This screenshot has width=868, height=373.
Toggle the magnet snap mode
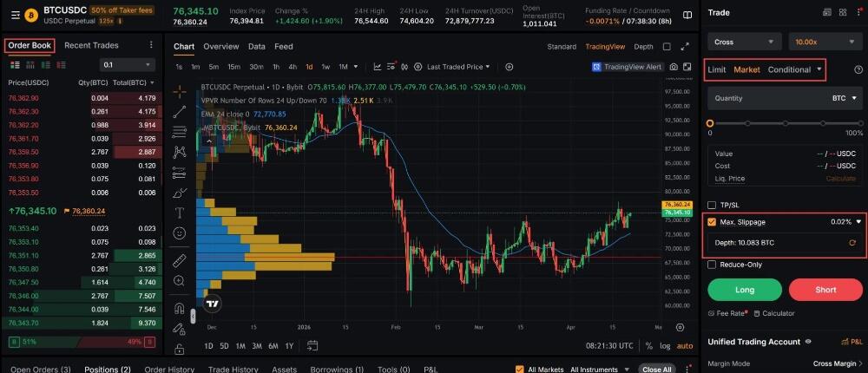click(x=180, y=308)
